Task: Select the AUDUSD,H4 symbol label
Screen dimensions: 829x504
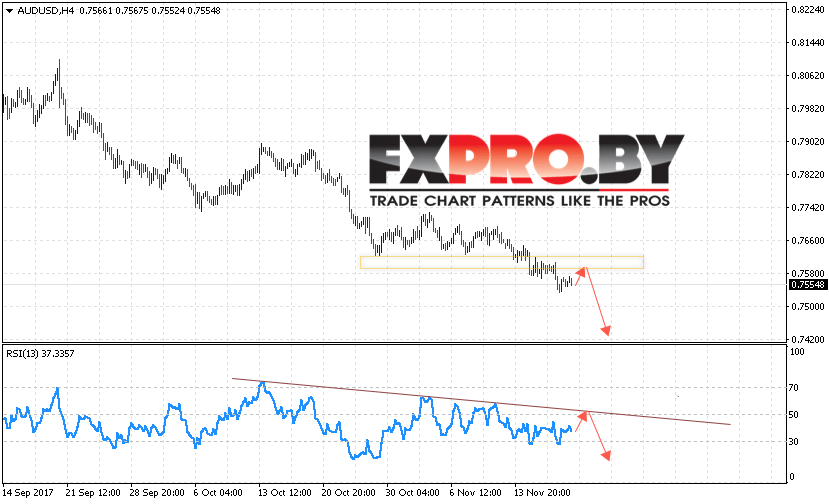Action: (x=45, y=11)
